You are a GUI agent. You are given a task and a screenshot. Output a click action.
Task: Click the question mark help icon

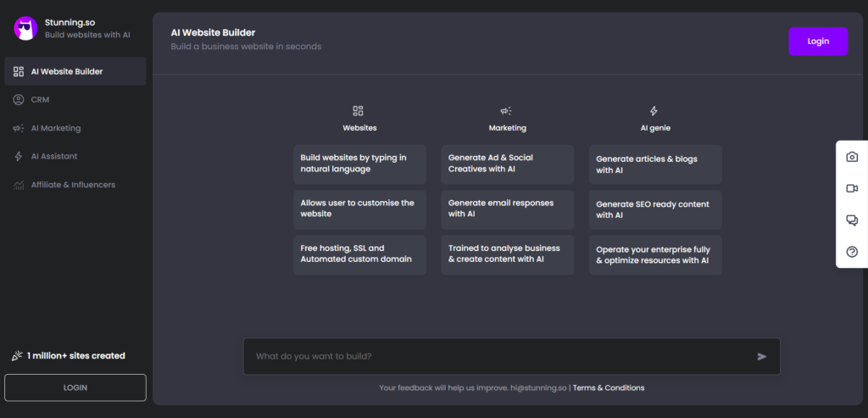pos(852,252)
